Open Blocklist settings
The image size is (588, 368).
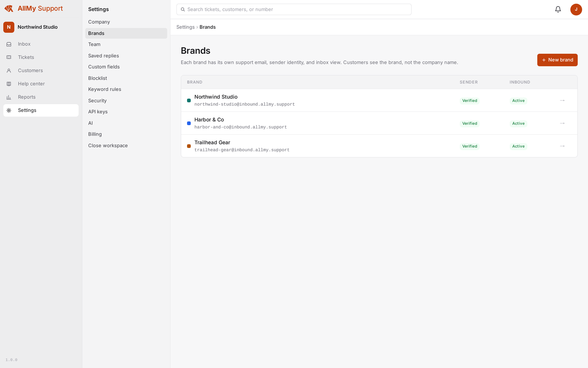coord(126,78)
